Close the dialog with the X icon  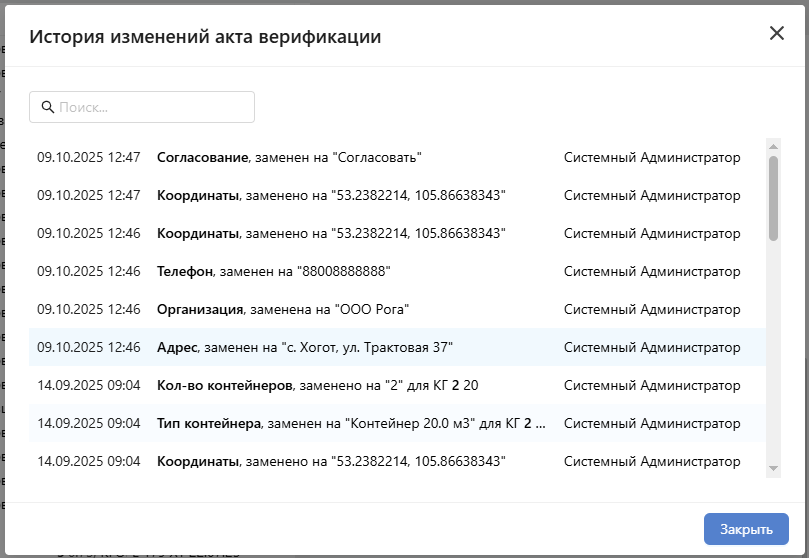(x=777, y=33)
